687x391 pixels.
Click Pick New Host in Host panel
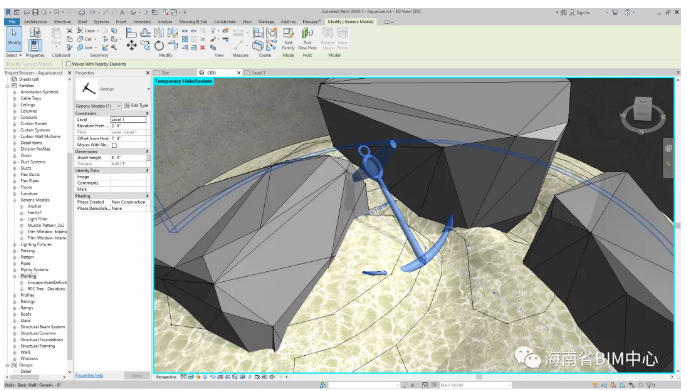coord(307,39)
